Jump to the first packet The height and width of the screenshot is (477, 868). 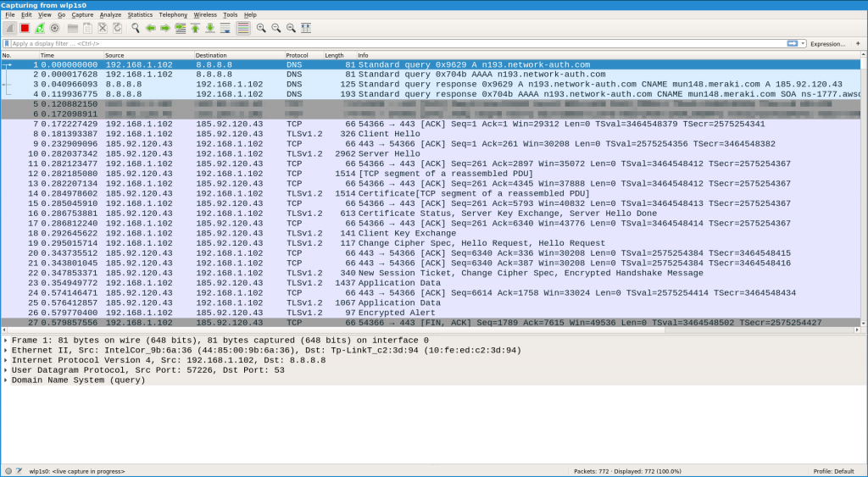[x=195, y=28]
